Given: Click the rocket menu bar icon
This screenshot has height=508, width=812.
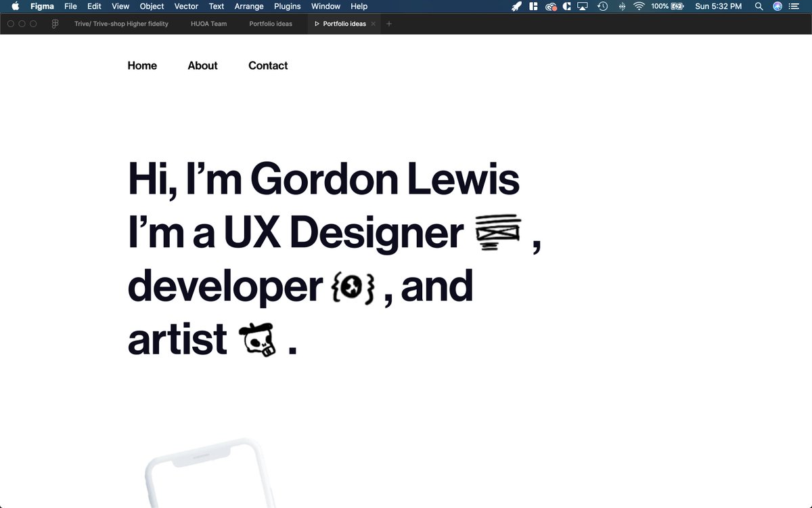Looking at the screenshot, I should [x=516, y=6].
